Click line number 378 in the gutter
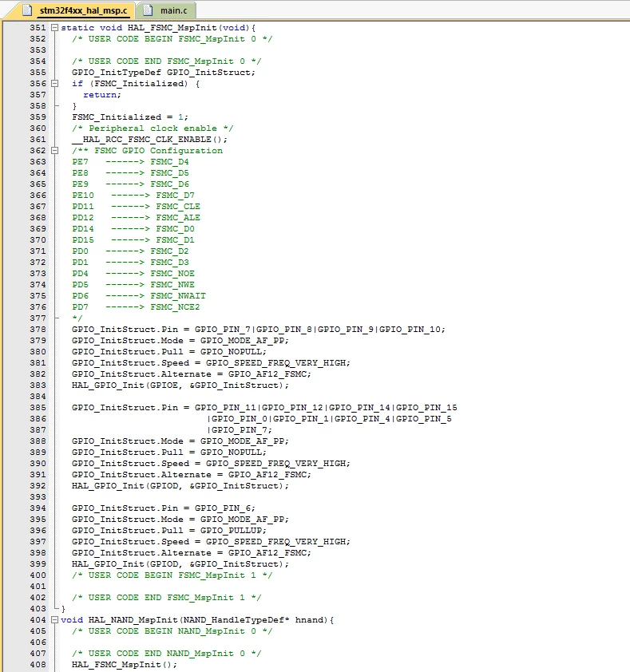Image resolution: width=630 pixels, height=672 pixels. [x=38, y=329]
